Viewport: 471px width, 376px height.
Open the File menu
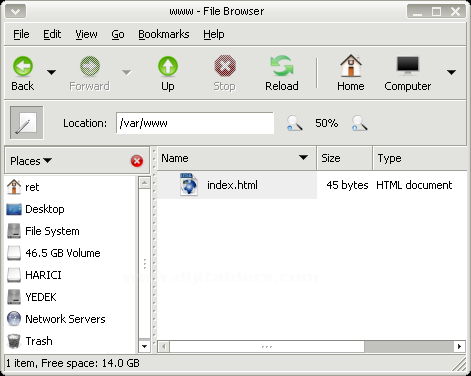(21, 34)
